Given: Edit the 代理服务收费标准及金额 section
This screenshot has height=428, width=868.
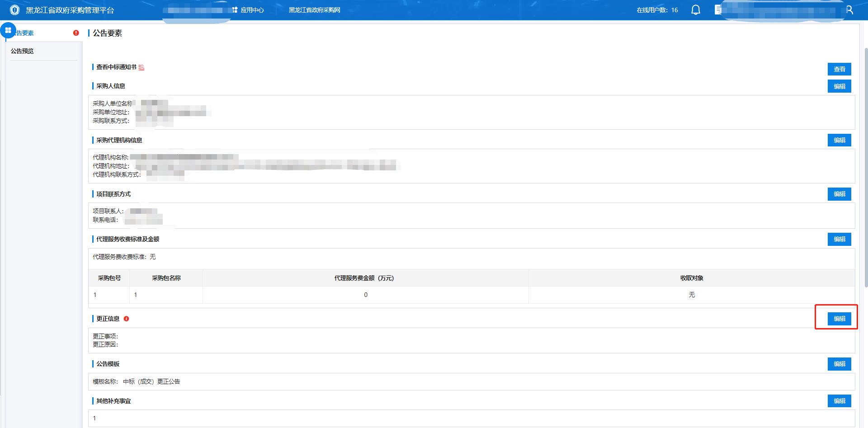Looking at the screenshot, I should coord(840,239).
